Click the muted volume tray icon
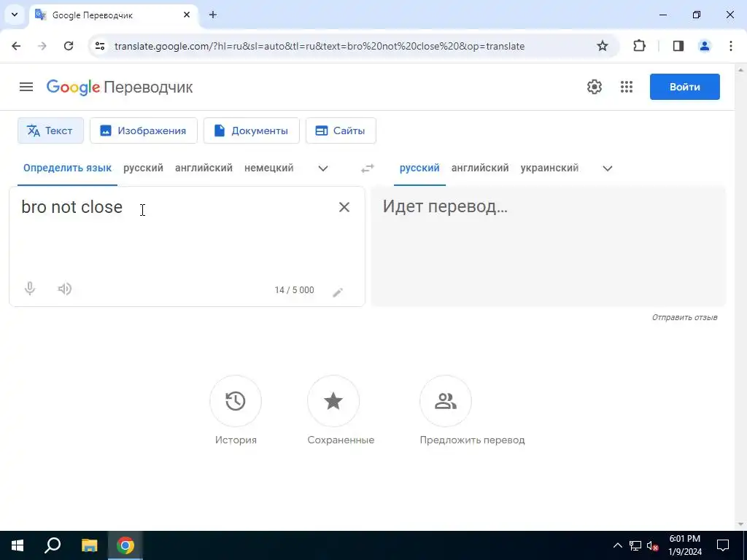The width and height of the screenshot is (747, 560). point(653,545)
